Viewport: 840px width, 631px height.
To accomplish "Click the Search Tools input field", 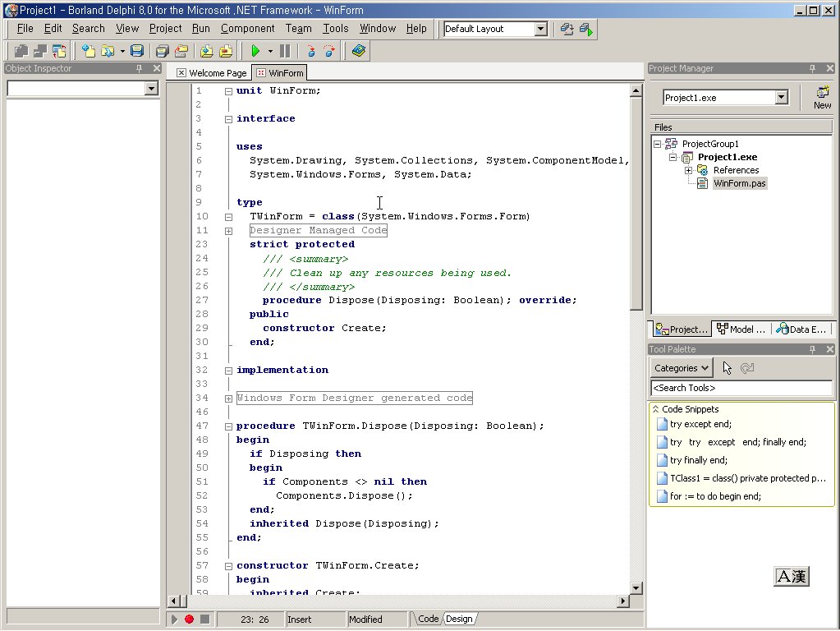I will click(x=741, y=388).
